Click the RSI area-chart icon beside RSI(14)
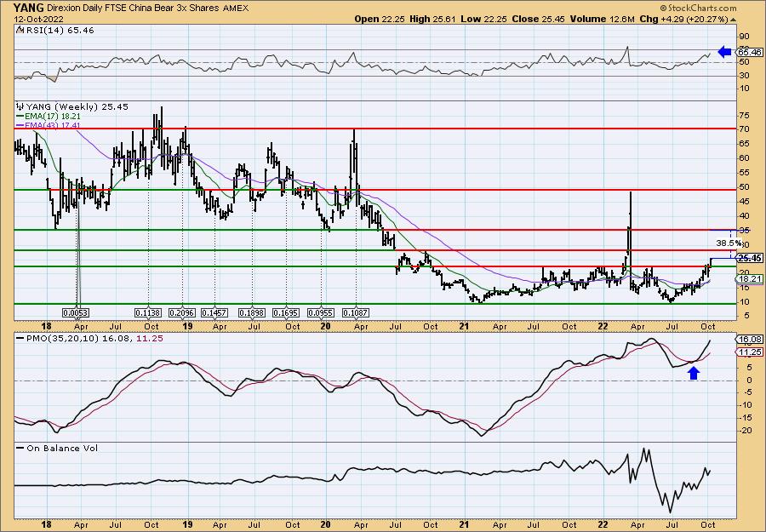This screenshot has height=532, width=766. pyautogui.click(x=20, y=30)
